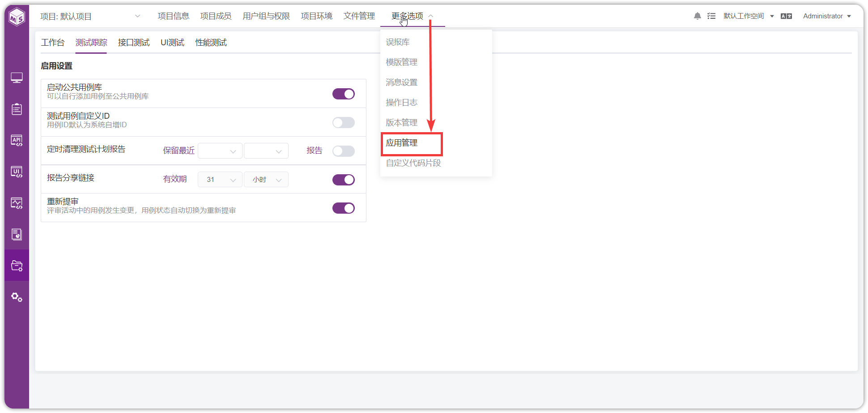868x413 pixels.
Task: Open the task list icon
Action: click(711, 16)
